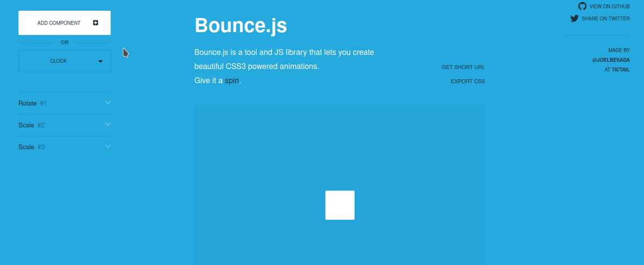
Task: Expand the Rotate #1 component
Action: tap(108, 102)
